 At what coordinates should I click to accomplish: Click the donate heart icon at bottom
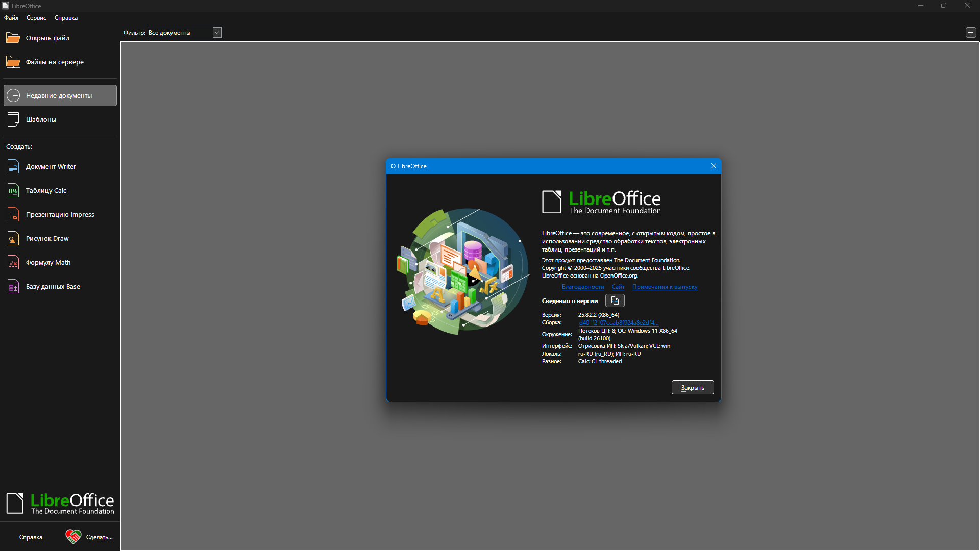73,537
